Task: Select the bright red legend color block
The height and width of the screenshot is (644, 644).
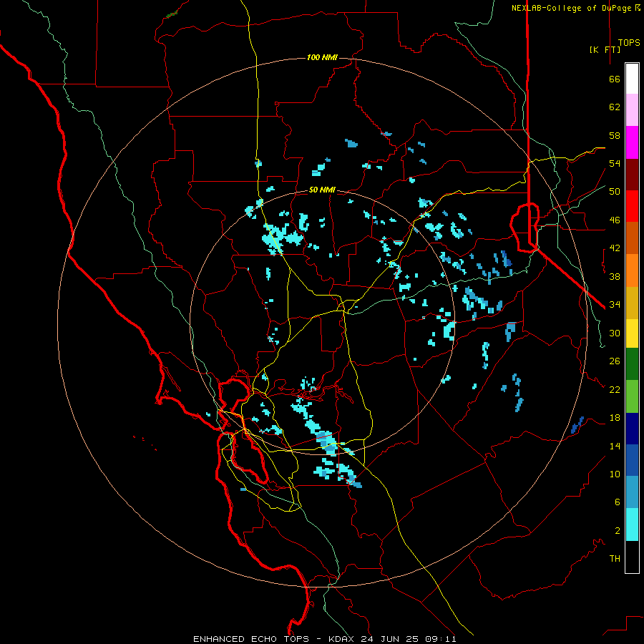Action: [x=632, y=206]
